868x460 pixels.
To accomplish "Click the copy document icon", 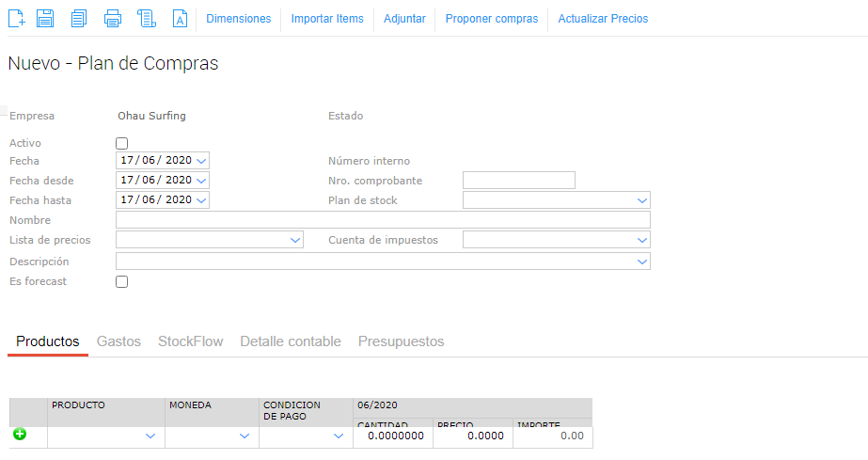I will tap(79, 19).
